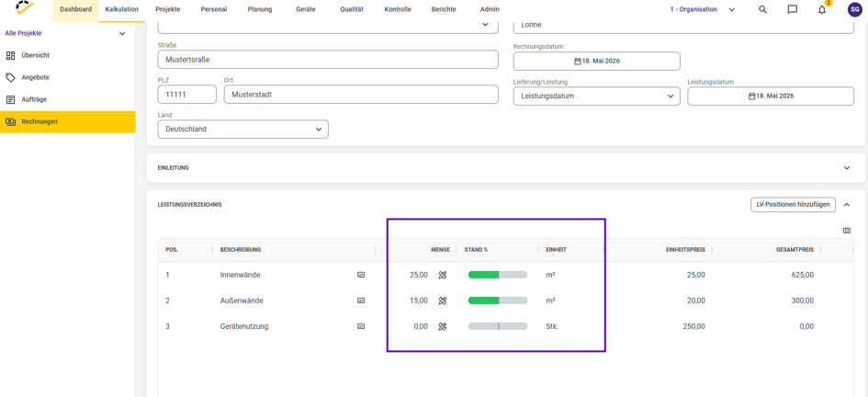Click the Übersicht grid icon
The width and height of the screenshot is (868, 397).
pyautogui.click(x=10, y=55)
